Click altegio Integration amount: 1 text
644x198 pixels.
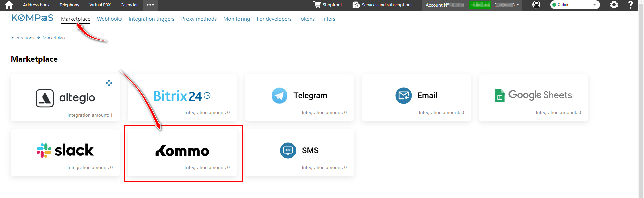(90, 115)
